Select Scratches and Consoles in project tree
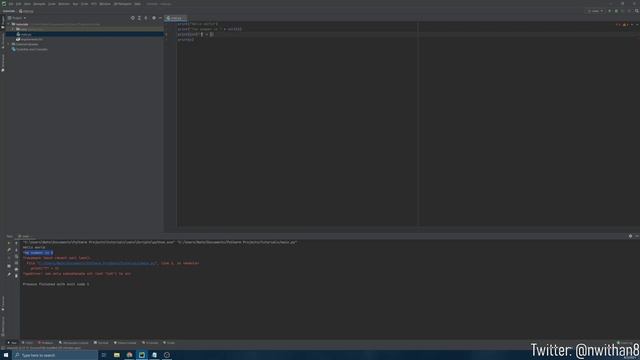640x360 pixels. point(29,49)
